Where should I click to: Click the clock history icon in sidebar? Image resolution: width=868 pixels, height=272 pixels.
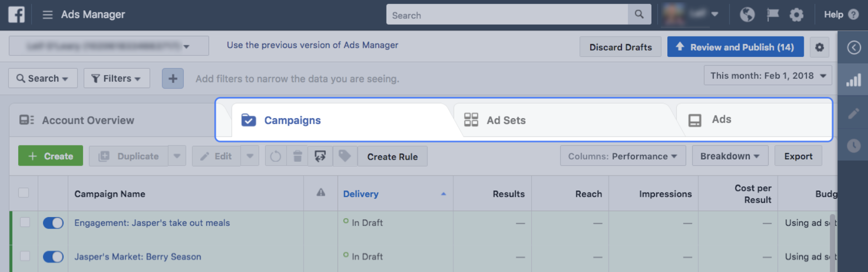(853, 145)
